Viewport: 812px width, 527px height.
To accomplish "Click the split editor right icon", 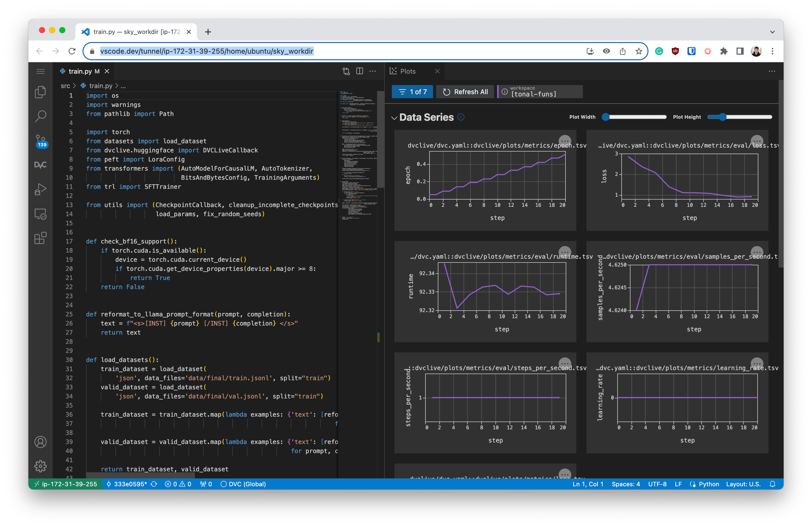I will (x=359, y=71).
